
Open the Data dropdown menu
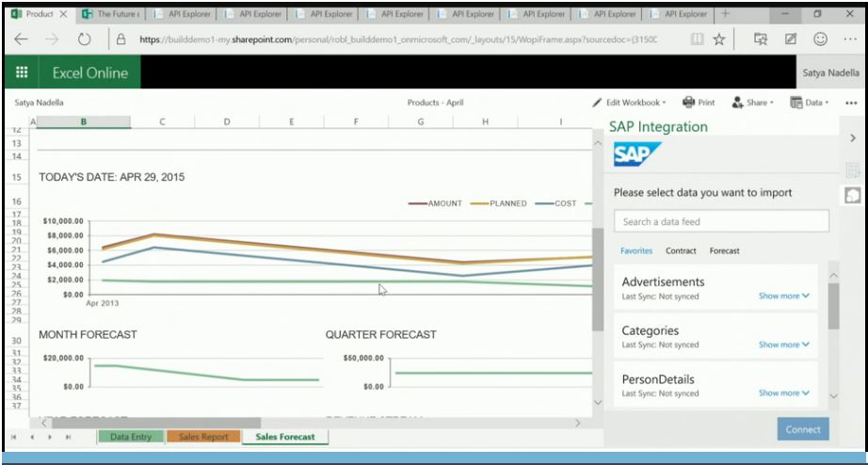click(810, 103)
